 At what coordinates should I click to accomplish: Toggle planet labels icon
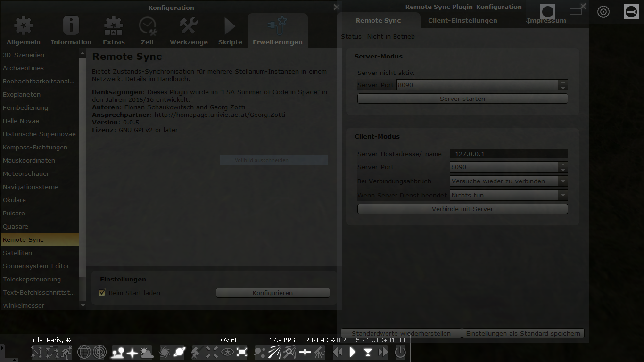pyautogui.click(x=180, y=352)
